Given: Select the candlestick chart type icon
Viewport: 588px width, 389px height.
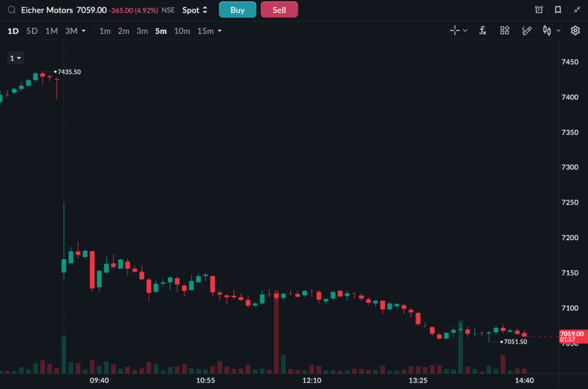Looking at the screenshot, I should pyautogui.click(x=547, y=31).
